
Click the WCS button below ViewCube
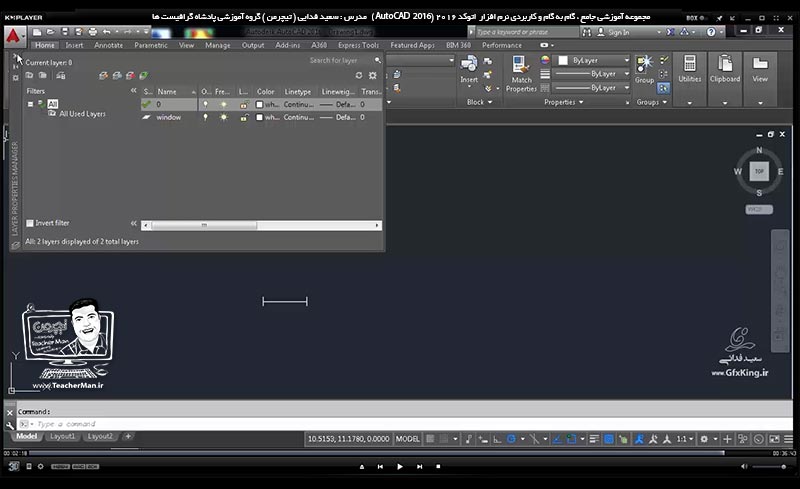[759, 209]
